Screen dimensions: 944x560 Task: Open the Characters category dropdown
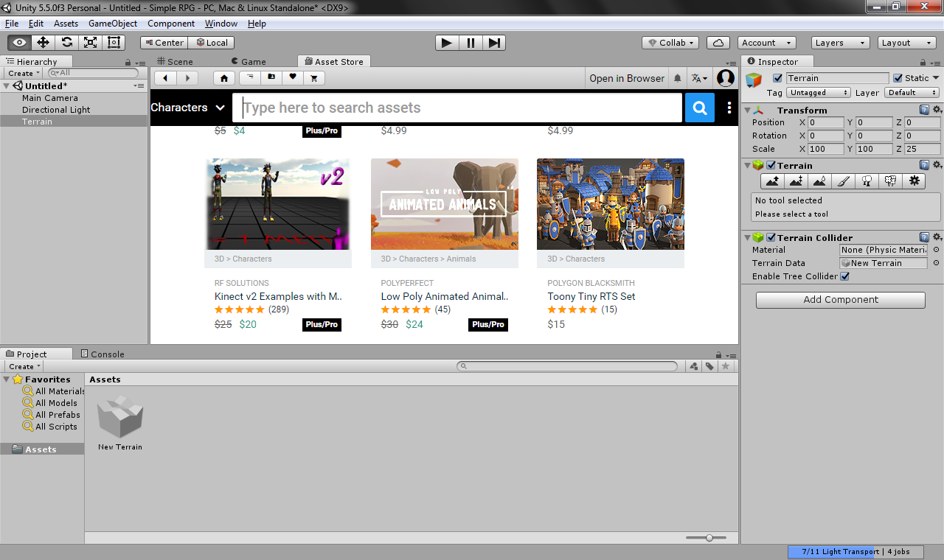(x=188, y=108)
